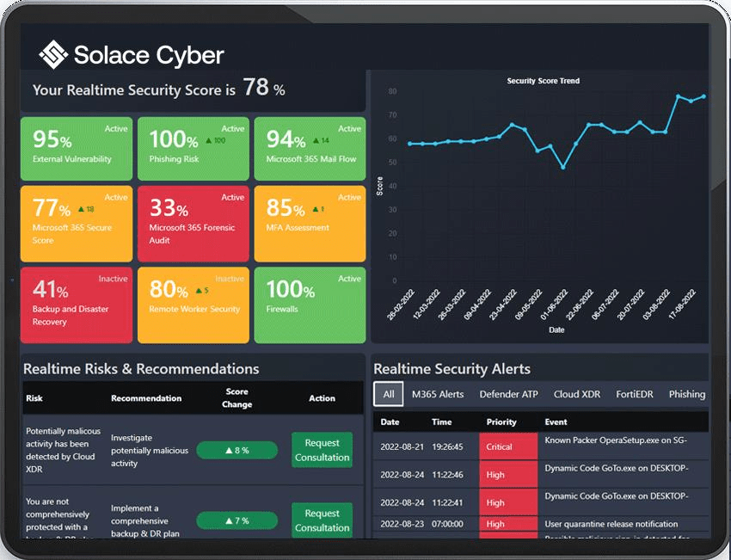Click the Score Change column header
This screenshot has height=560, width=731.
tap(236, 397)
